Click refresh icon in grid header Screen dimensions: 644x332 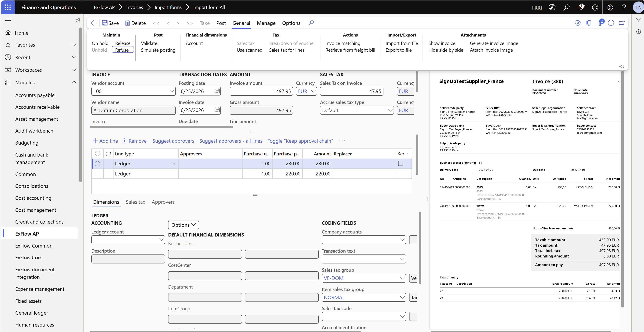(108, 154)
